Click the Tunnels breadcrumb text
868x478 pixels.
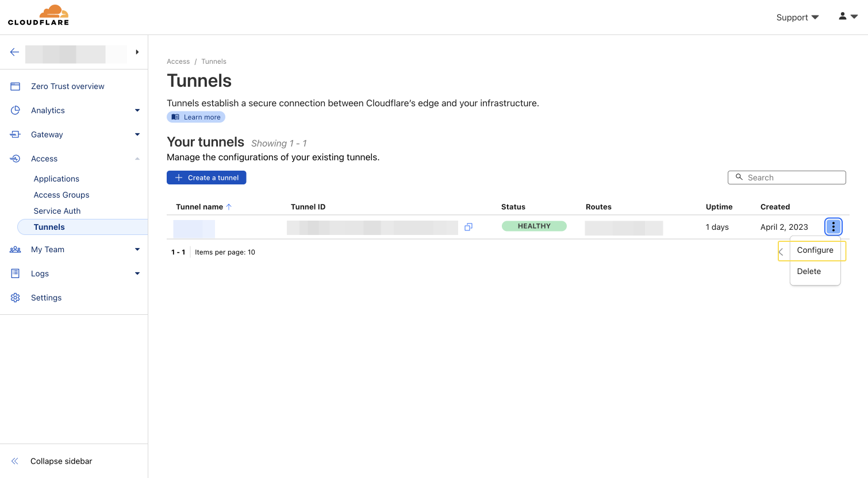pyautogui.click(x=214, y=61)
